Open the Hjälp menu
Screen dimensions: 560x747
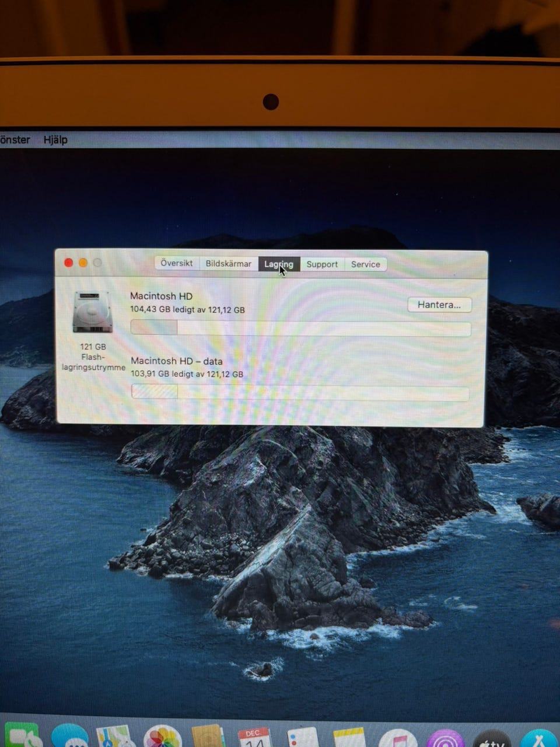click(x=55, y=139)
